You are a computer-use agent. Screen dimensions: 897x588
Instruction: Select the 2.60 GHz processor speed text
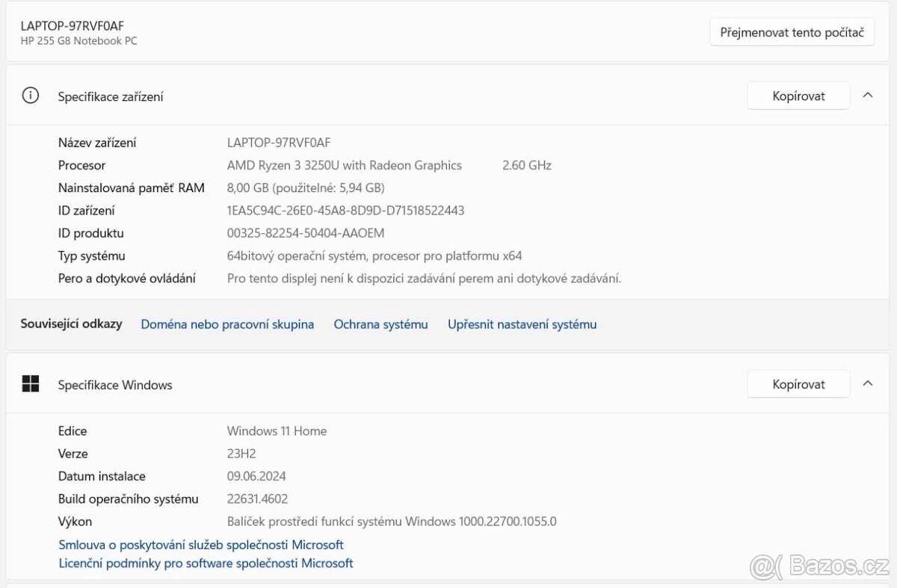(527, 165)
